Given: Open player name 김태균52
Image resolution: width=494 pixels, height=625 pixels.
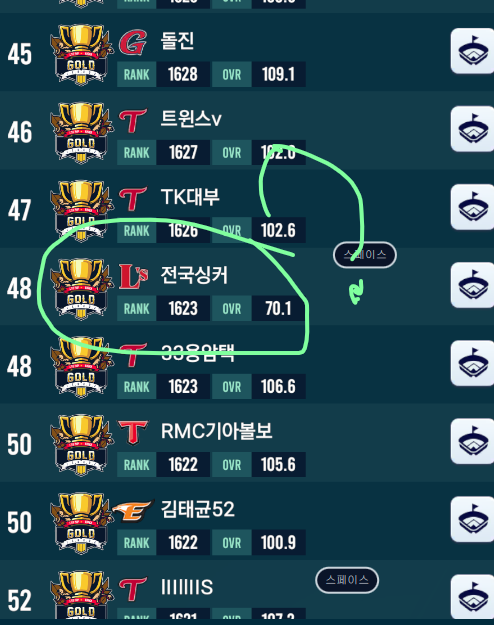Looking at the screenshot, I should [198, 509].
